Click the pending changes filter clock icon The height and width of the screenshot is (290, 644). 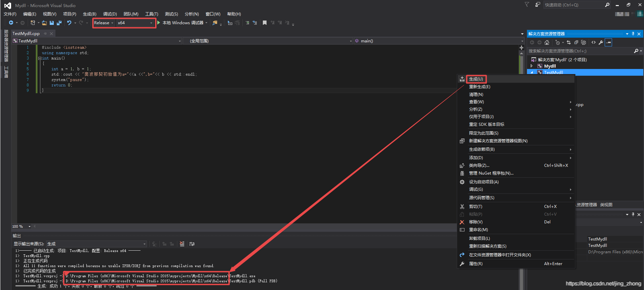tap(558, 42)
